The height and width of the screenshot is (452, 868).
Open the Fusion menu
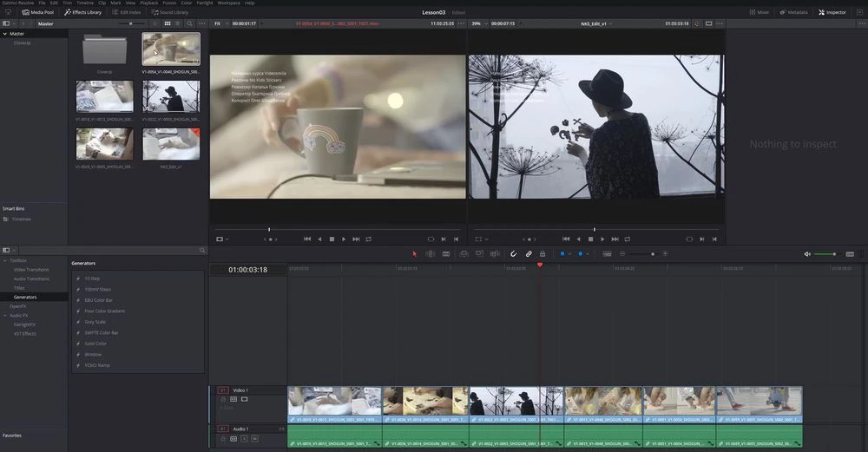pos(169,3)
